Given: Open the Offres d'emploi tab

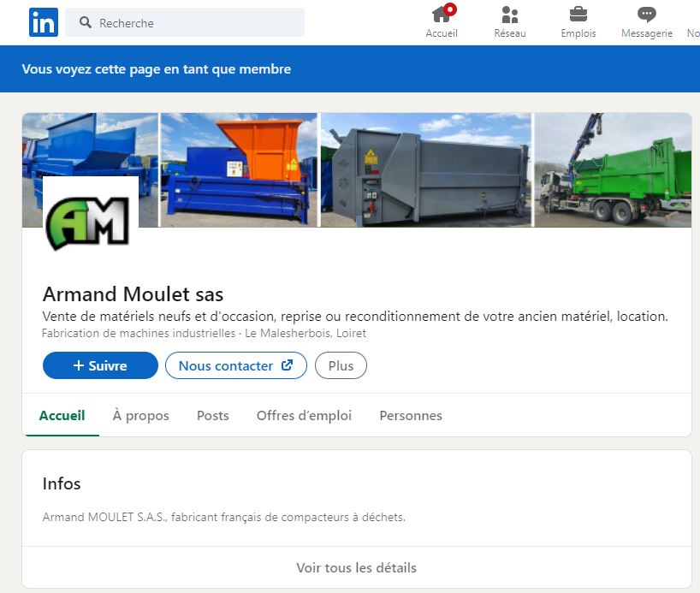Looking at the screenshot, I should pos(304,415).
